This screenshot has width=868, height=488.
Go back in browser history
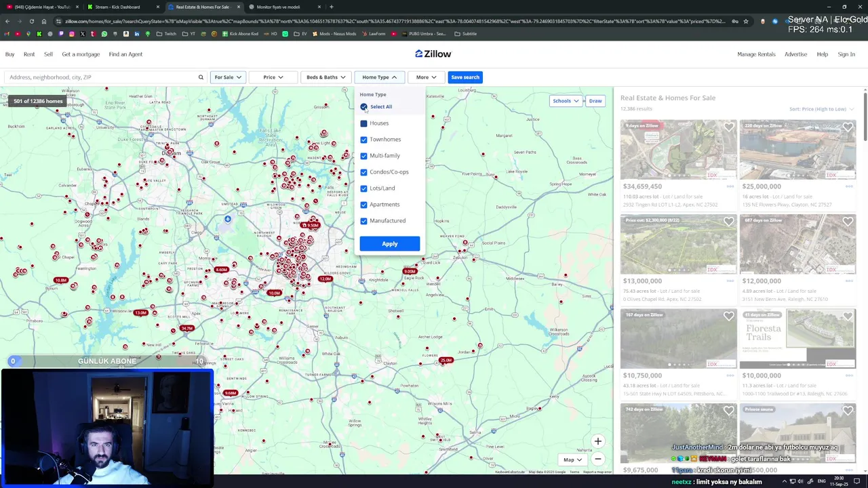click(7, 21)
